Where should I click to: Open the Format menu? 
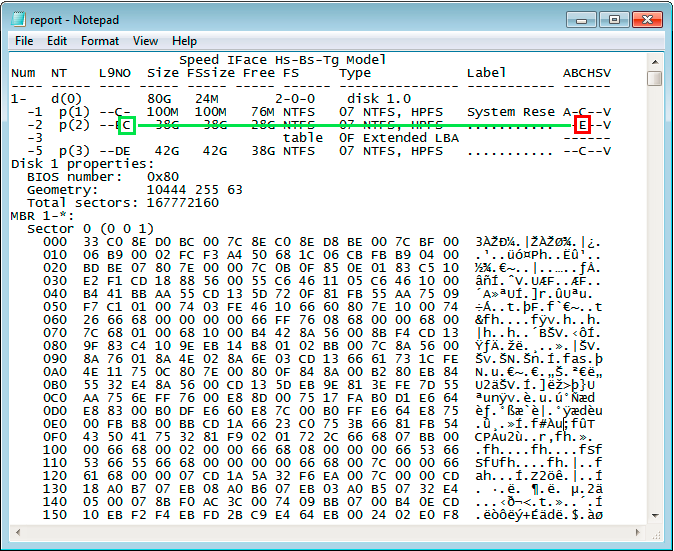point(100,41)
